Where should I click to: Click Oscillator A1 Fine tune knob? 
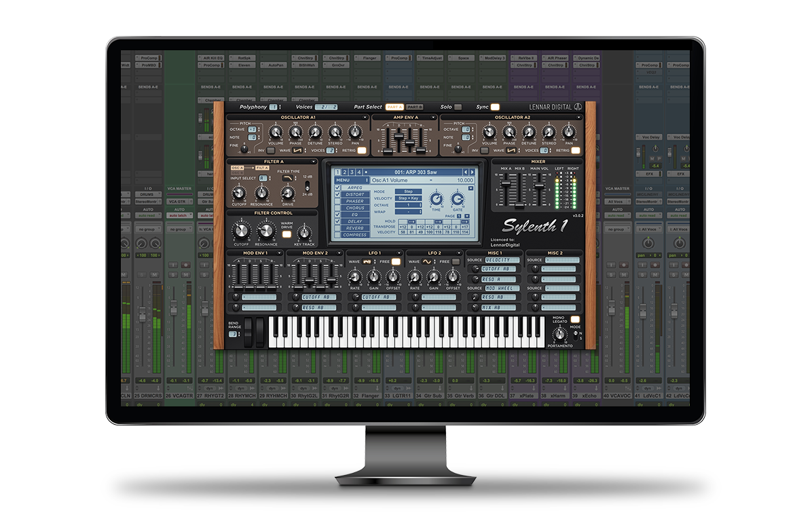244,149
